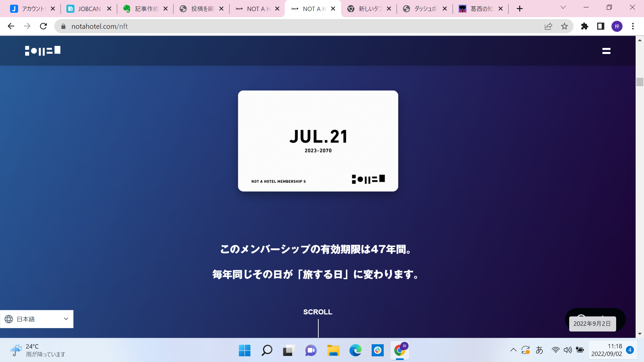Open the Chrome three-dot menu

633,26
